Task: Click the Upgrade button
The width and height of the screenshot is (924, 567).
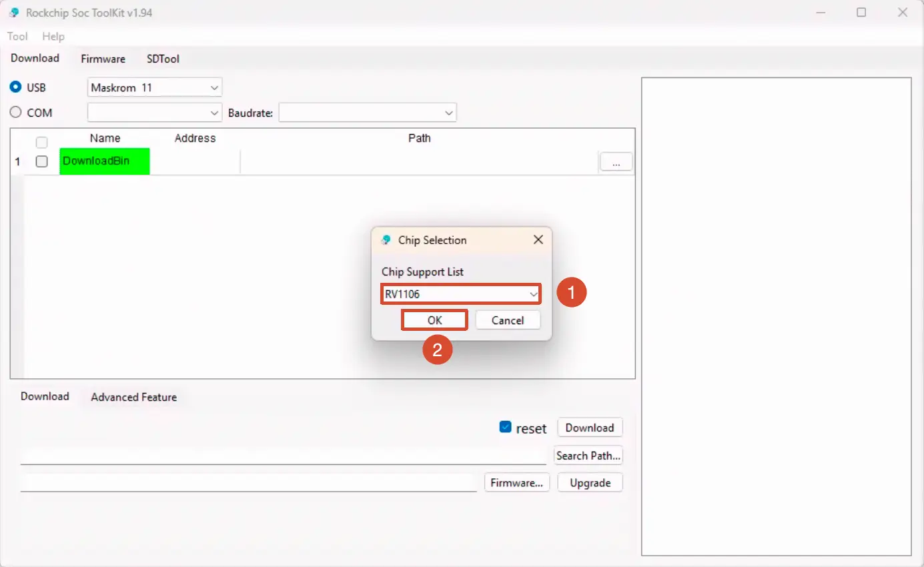Action: pos(590,482)
